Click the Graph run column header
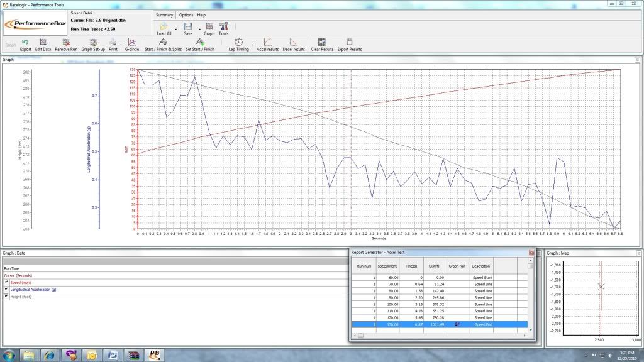This screenshot has width=644, height=362. coord(457,266)
